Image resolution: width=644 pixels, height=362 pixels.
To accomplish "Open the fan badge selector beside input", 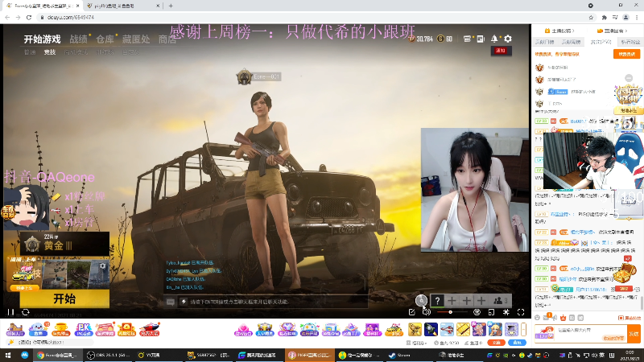I will point(544,333).
